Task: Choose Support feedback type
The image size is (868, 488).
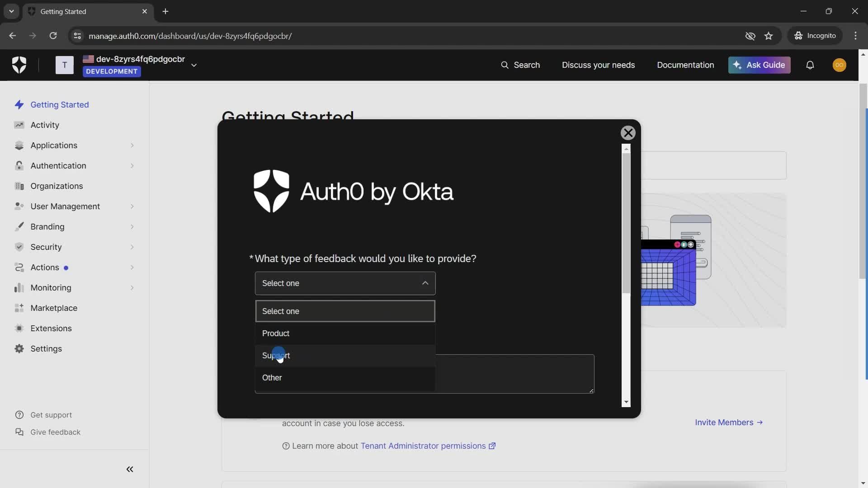Action: 345,356
